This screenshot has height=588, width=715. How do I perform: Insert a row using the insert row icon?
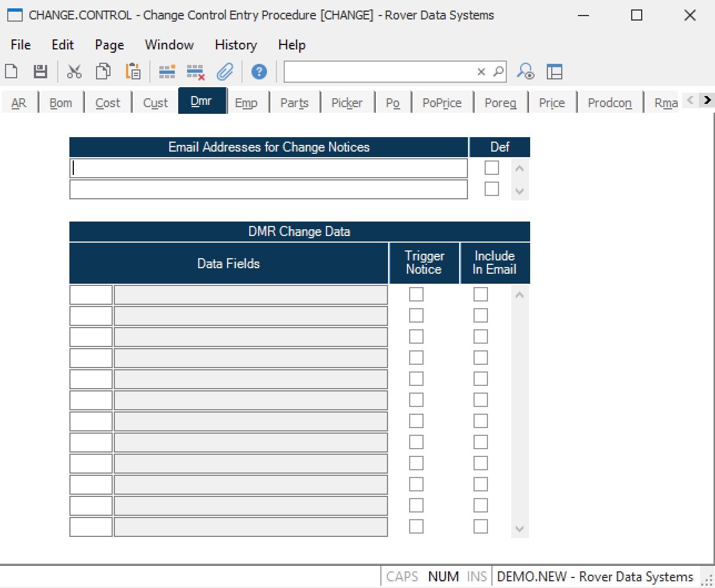167,72
